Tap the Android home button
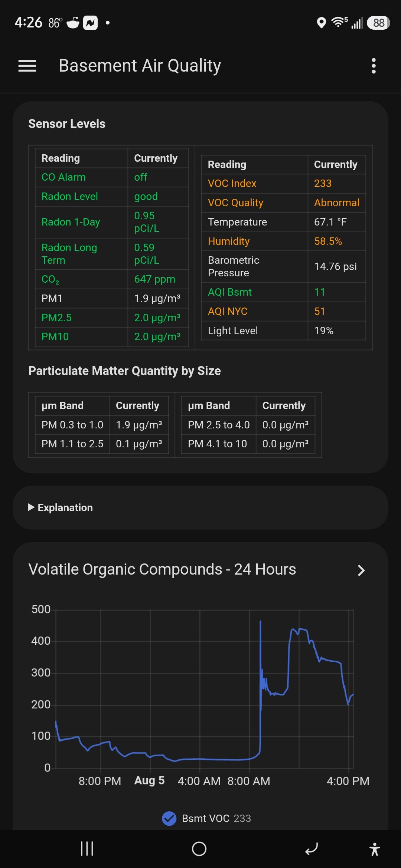401x868 pixels. 199,849
